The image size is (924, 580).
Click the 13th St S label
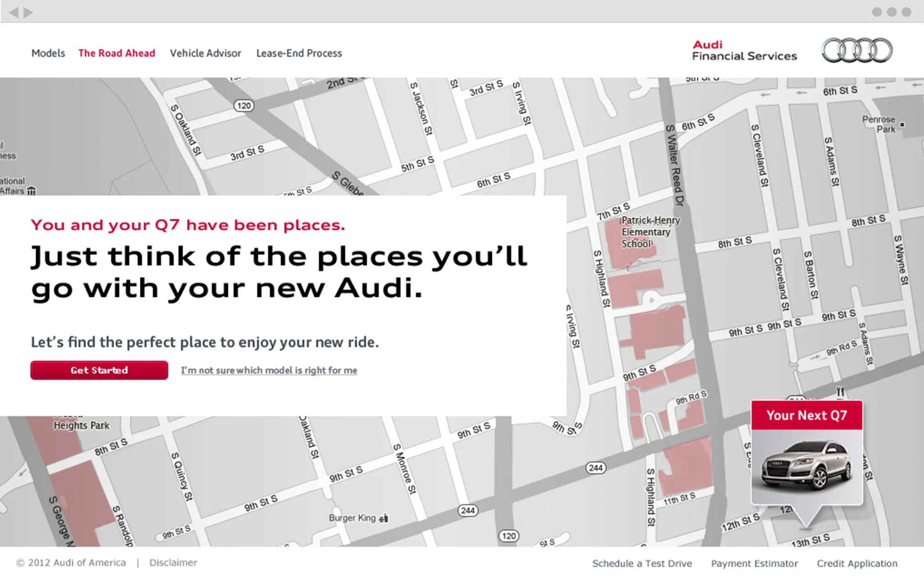tap(810, 540)
